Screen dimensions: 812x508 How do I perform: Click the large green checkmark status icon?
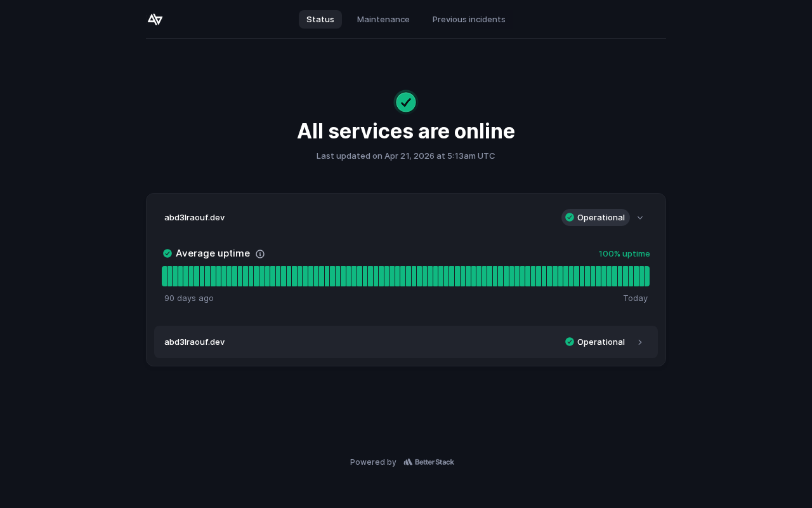406,102
